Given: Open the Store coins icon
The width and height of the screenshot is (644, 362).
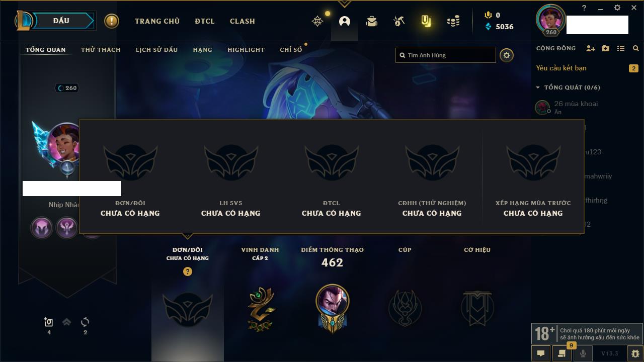Looking at the screenshot, I should (453, 21).
